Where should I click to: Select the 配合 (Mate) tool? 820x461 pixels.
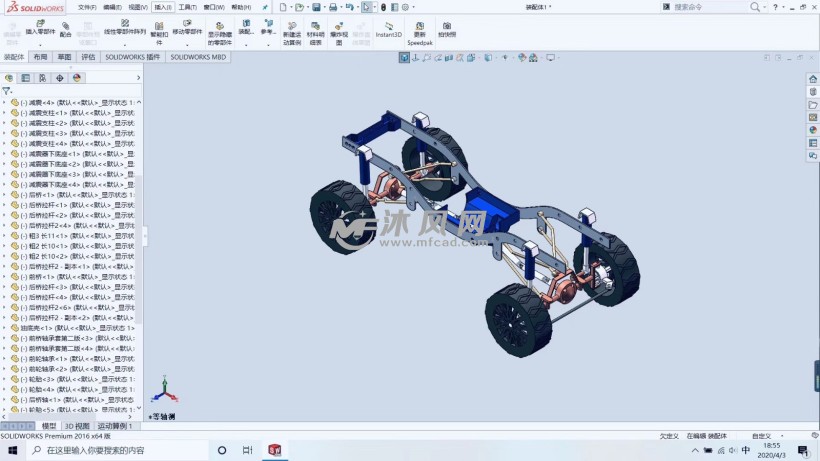[x=65, y=29]
